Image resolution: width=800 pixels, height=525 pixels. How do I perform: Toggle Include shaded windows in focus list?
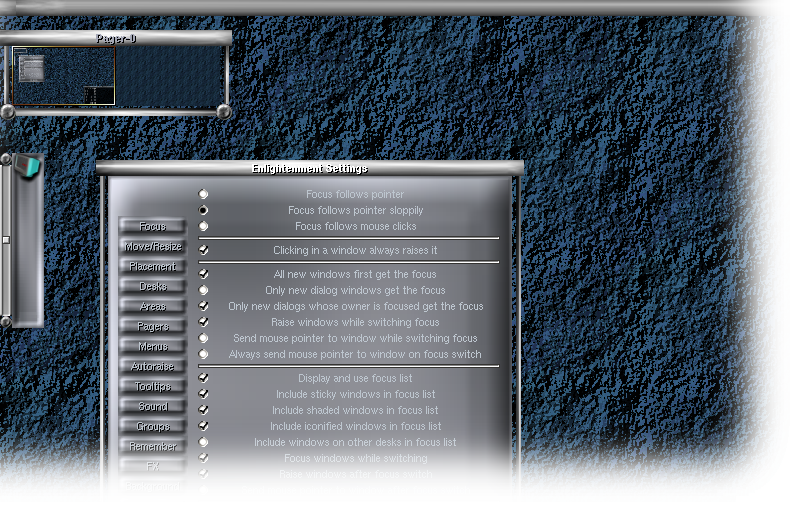[x=203, y=410]
